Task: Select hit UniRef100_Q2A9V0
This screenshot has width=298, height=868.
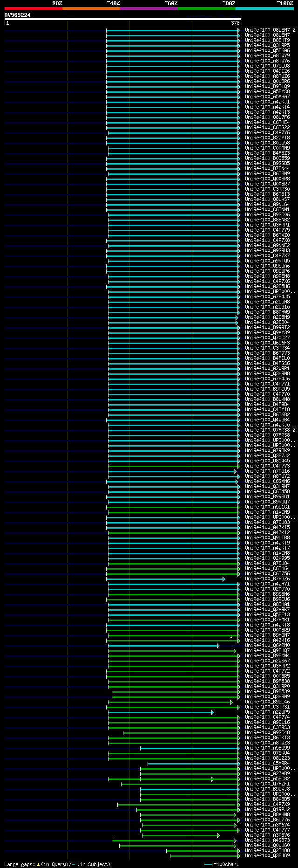Action: (x=267, y=589)
